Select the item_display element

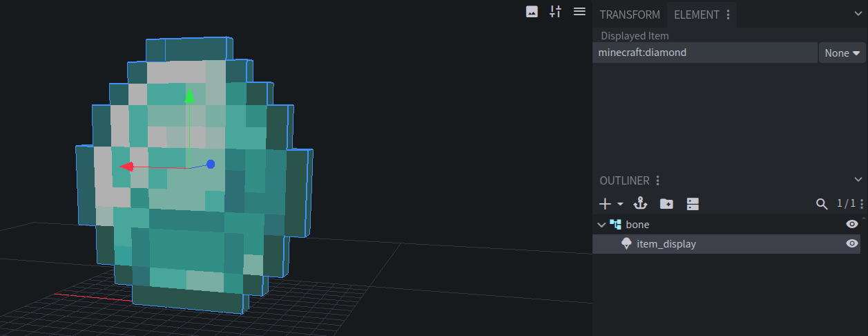[726, 243]
